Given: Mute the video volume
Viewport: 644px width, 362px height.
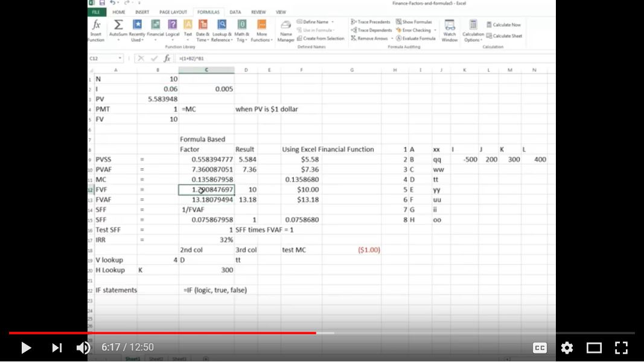Looking at the screenshot, I should pyautogui.click(x=83, y=348).
